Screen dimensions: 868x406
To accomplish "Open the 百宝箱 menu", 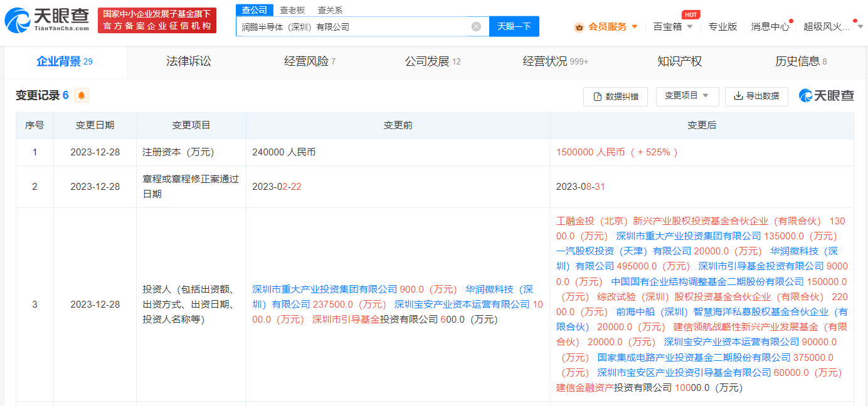I will (x=667, y=27).
